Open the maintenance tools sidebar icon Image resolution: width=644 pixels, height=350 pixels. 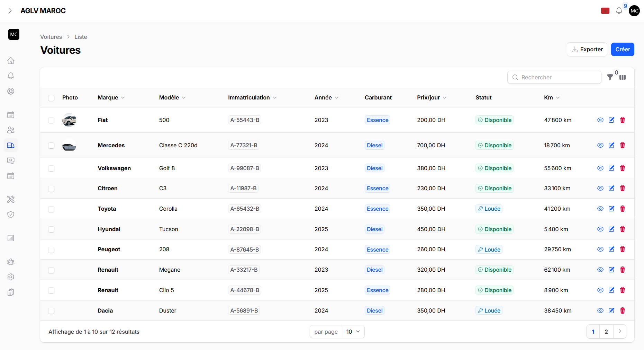click(x=11, y=199)
